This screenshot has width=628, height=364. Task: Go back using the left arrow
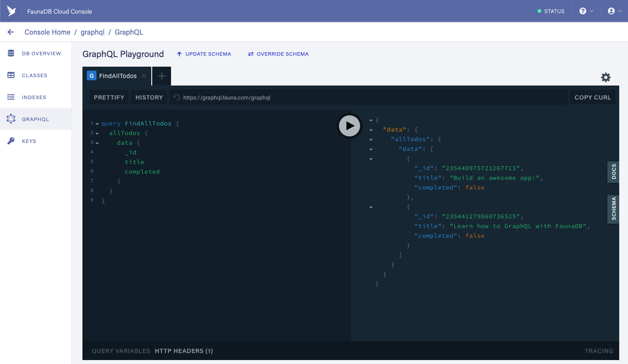click(11, 32)
